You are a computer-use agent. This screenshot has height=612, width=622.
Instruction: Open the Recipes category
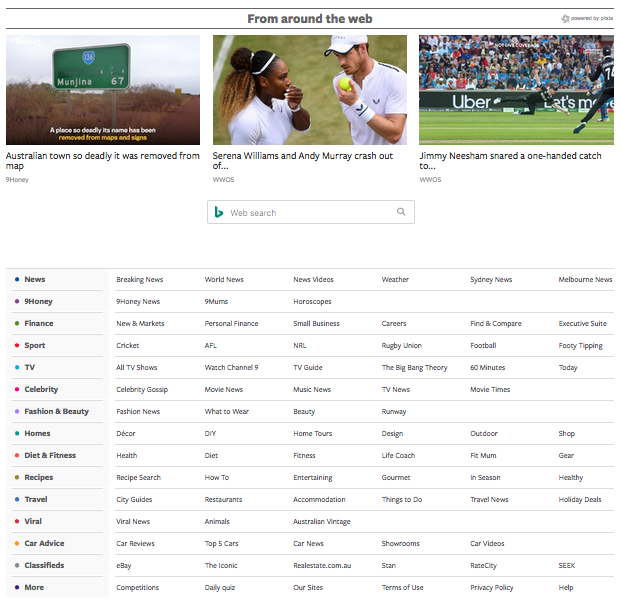coord(39,478)
